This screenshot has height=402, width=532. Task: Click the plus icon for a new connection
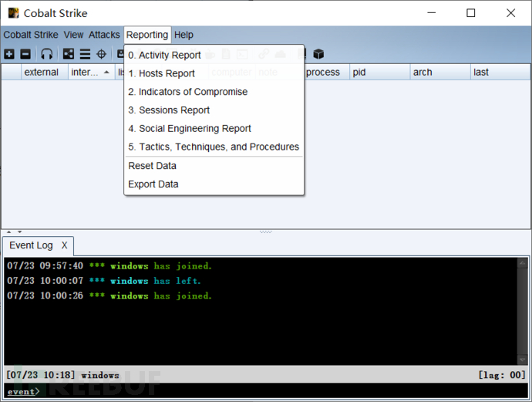(x=9, y=54)
